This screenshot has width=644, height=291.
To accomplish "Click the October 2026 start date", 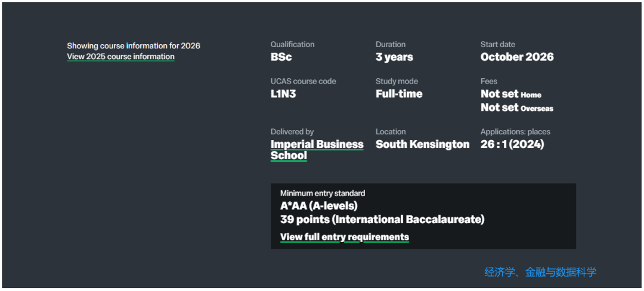I will (516, 57).
